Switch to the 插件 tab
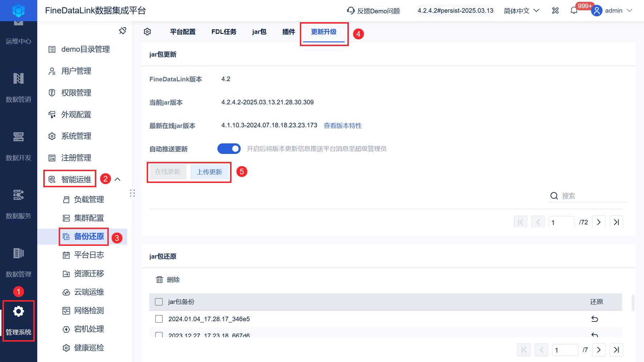Screen dimensions: 644x362 [x=288, y=32]
